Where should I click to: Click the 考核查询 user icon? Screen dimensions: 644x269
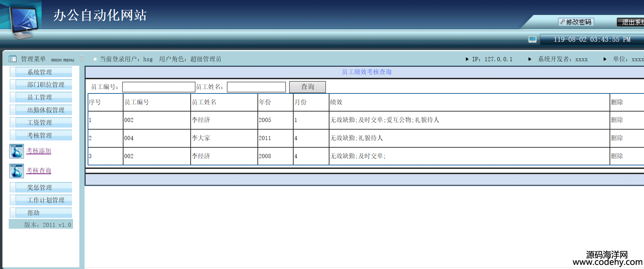17,171
